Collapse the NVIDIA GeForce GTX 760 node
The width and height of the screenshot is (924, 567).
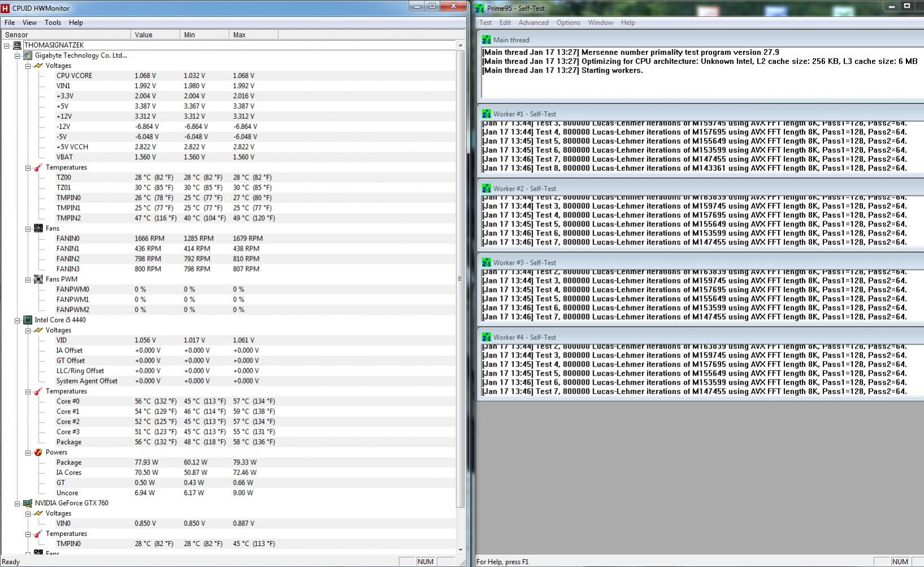click(17, 503)
